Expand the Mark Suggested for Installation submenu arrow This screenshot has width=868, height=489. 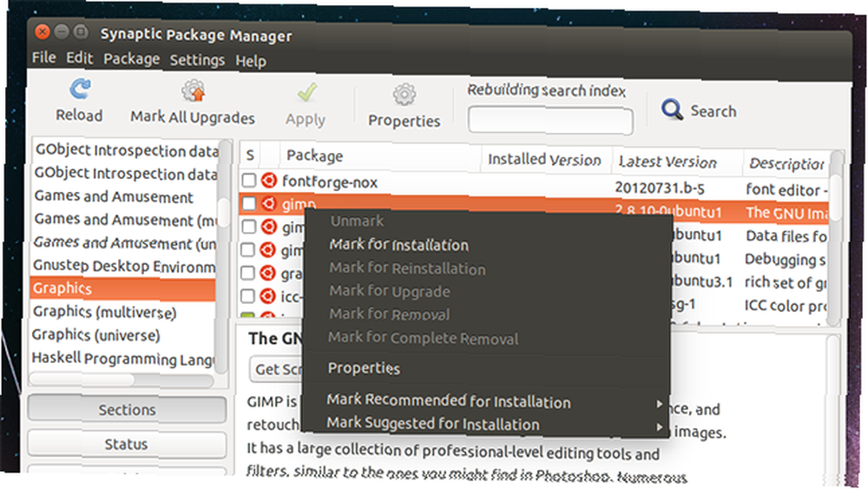(659, 427)
